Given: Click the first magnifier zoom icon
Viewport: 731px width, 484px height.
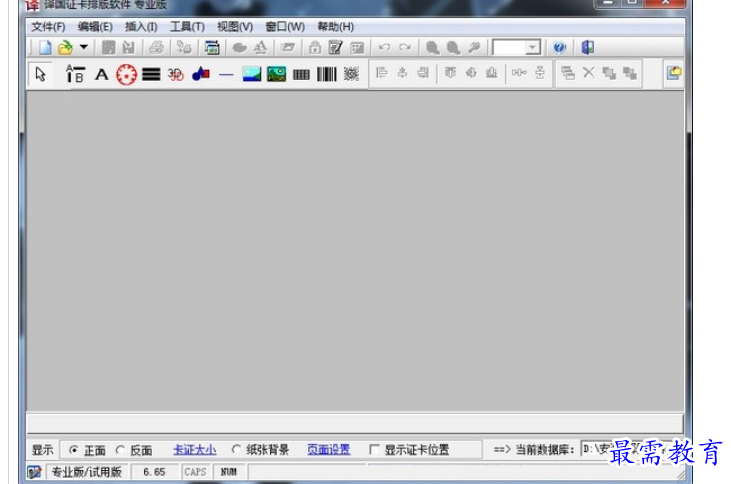Looking at the screenshot, I should [x=432, y=47].
